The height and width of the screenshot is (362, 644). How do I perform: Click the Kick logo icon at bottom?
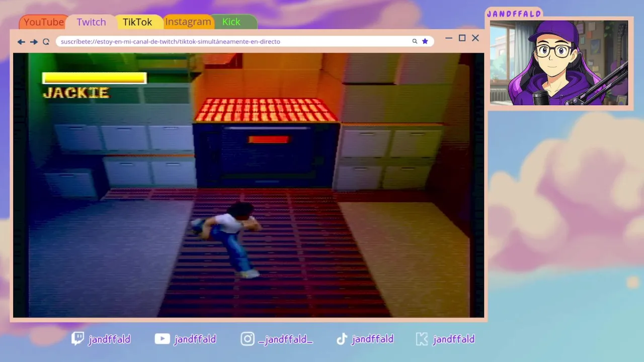point(422,339)
